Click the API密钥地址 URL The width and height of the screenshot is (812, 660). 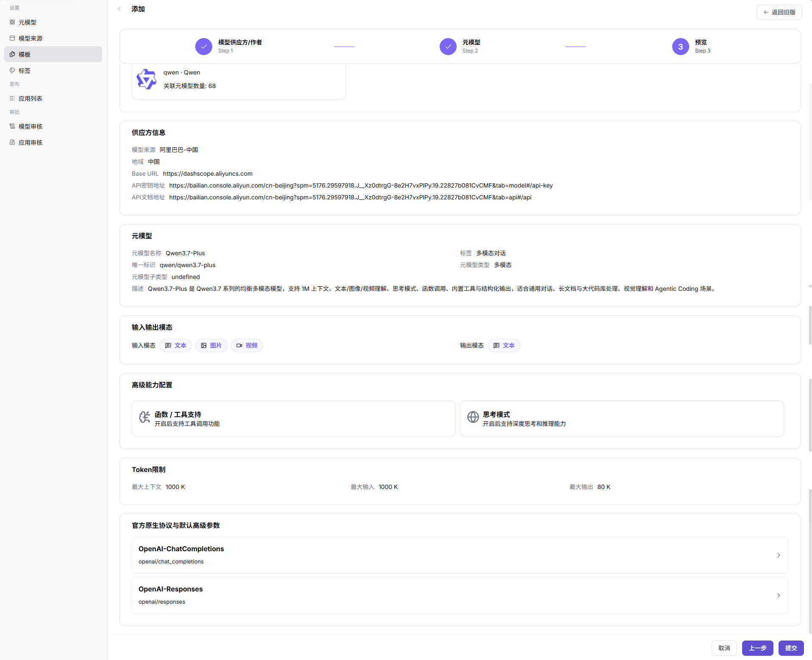tap(361, 185)
